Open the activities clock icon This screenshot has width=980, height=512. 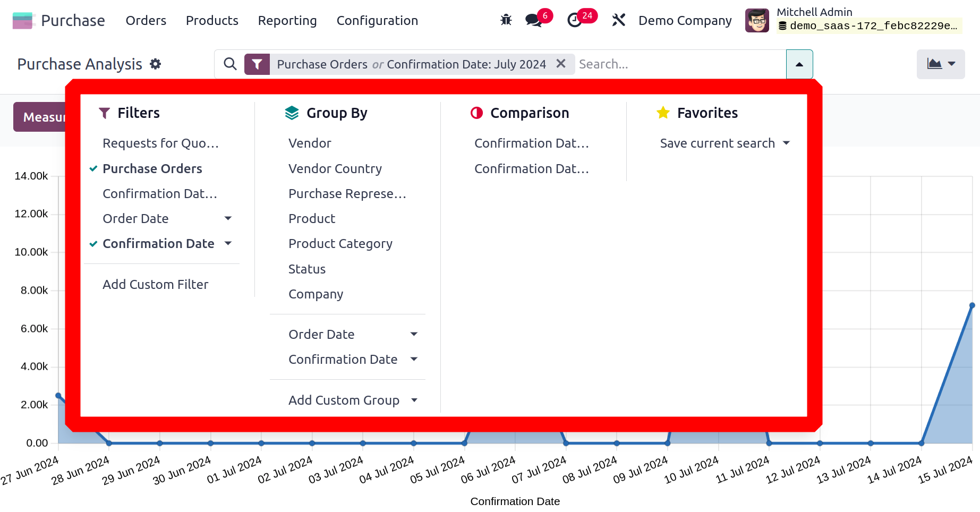[574, 20]
